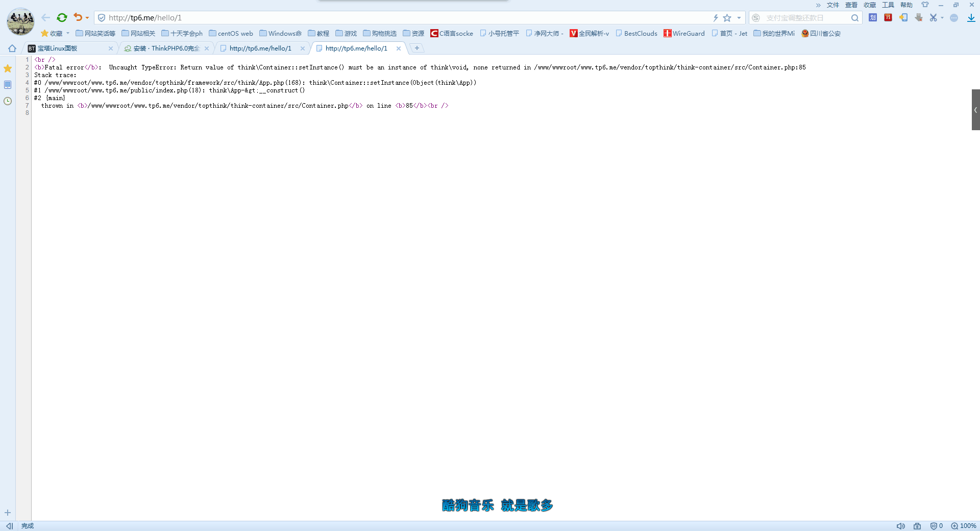Expand the address bar dropdown arrow
The height and width of the screenshot is (531, 980).
tap(739, 18)
